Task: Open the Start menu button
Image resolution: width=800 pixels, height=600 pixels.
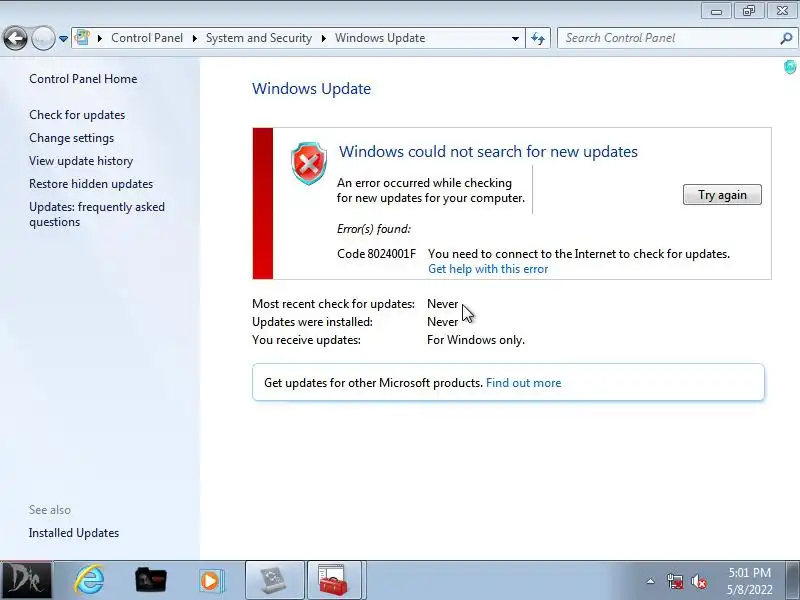Action: (26, 580)
